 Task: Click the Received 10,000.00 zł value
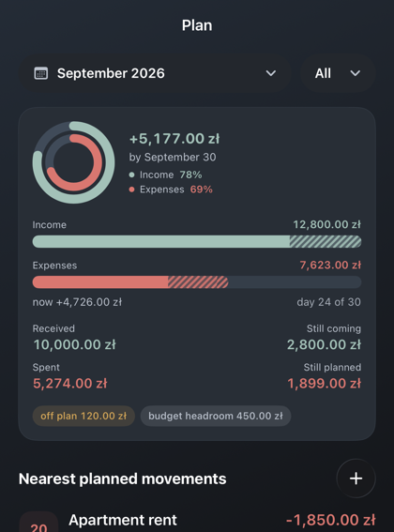tap(74, 344)
